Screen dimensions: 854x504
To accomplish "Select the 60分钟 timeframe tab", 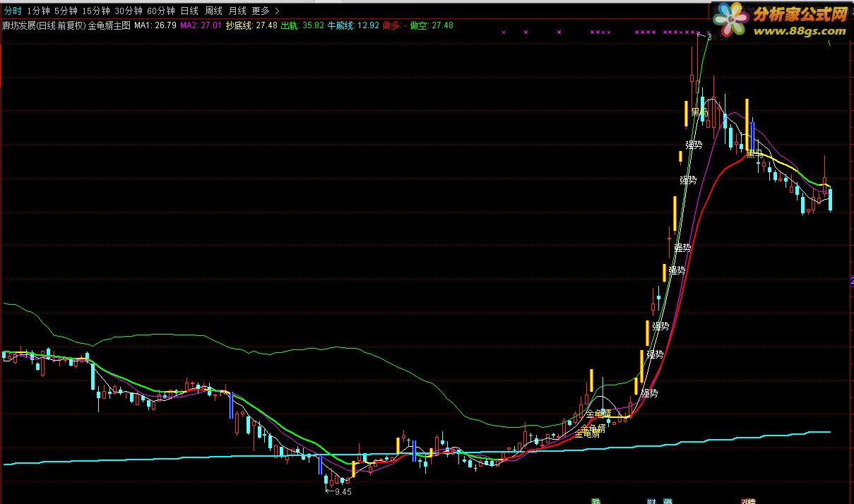I will tap(161, 11).
